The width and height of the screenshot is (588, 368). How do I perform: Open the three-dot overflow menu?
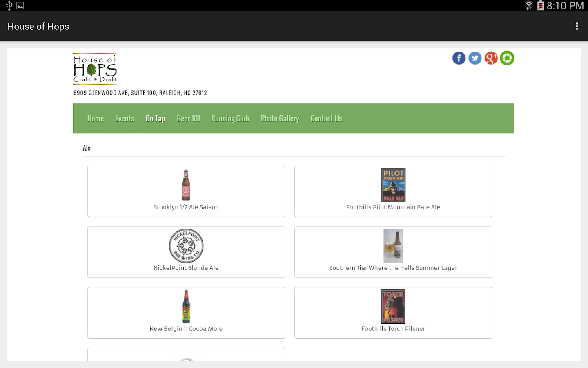click(x=577, y=27)
